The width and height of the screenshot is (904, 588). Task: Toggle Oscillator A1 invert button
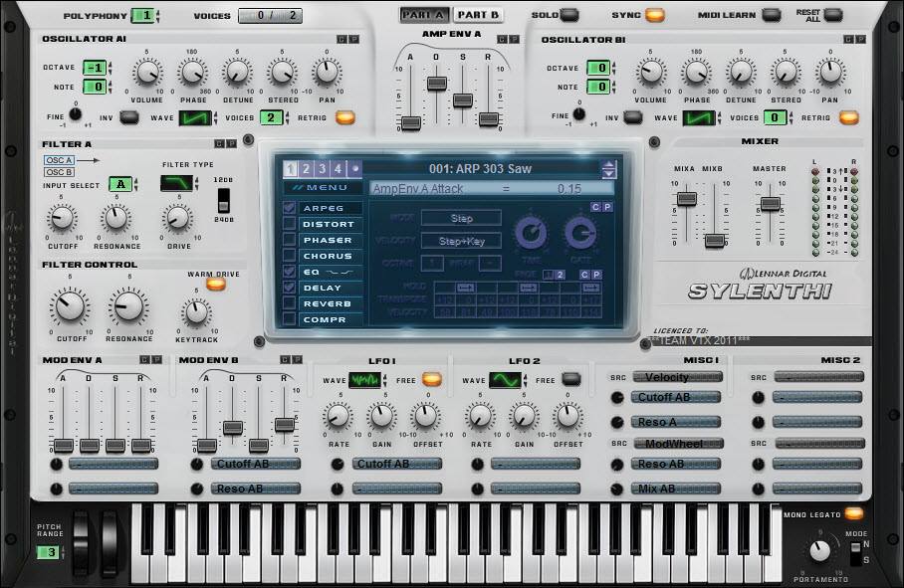pos(129,117)
